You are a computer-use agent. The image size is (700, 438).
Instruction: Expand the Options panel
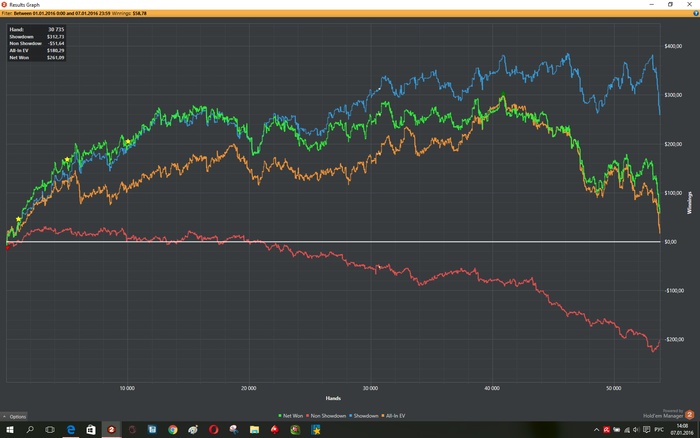coord(14,417)
